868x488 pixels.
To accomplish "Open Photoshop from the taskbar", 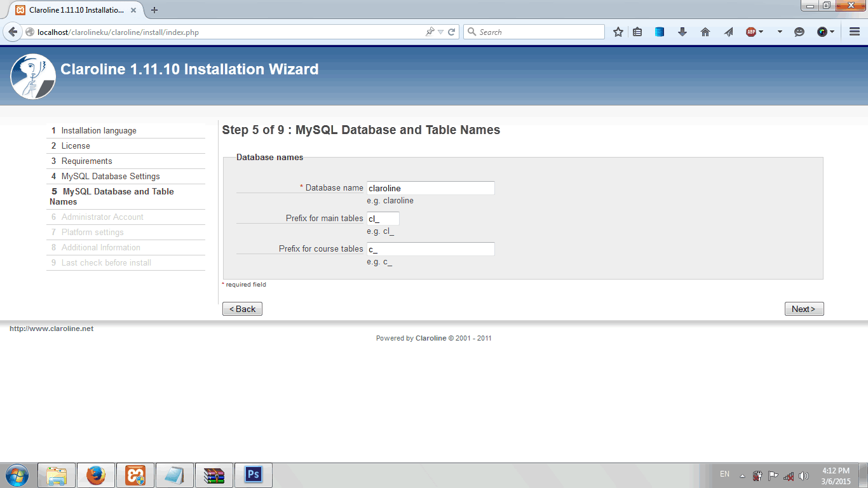I will pyautogui.click(x=253, y=475).
